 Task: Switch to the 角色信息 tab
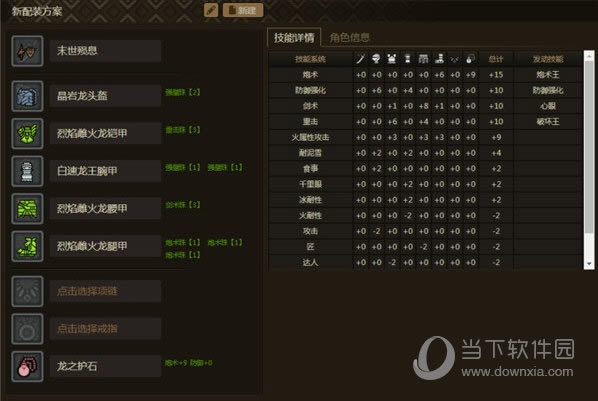(349, 37)
